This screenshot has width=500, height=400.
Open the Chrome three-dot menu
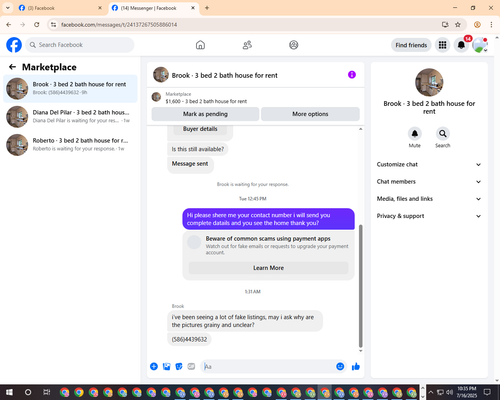click(x=491, y=25)
